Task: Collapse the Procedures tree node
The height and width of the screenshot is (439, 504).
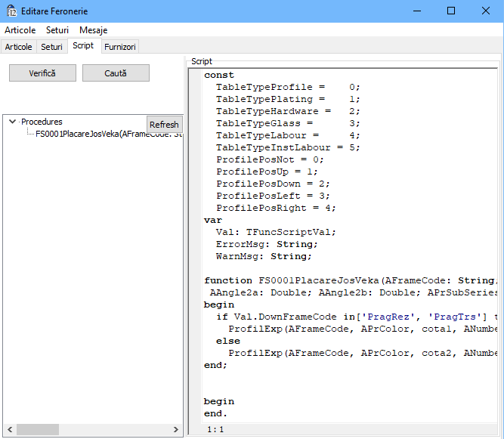Action: click(13, 122)
